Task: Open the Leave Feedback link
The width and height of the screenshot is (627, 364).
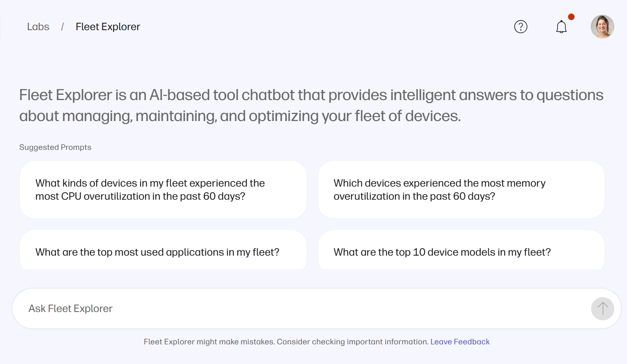Action: 460,341
